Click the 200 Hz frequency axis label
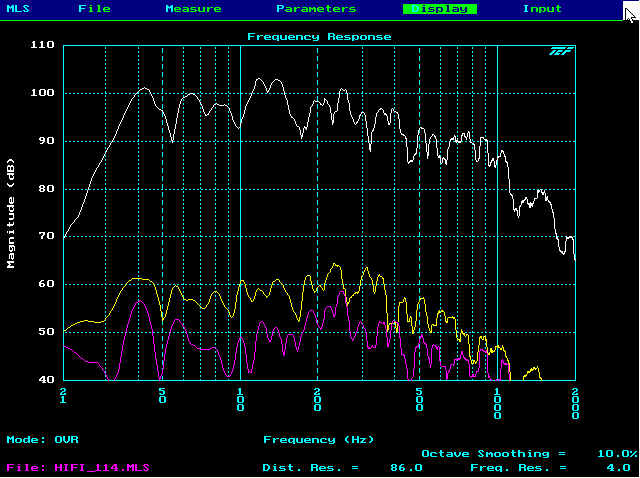The height and width of the screenshot is (478, 640). (317, 400)
